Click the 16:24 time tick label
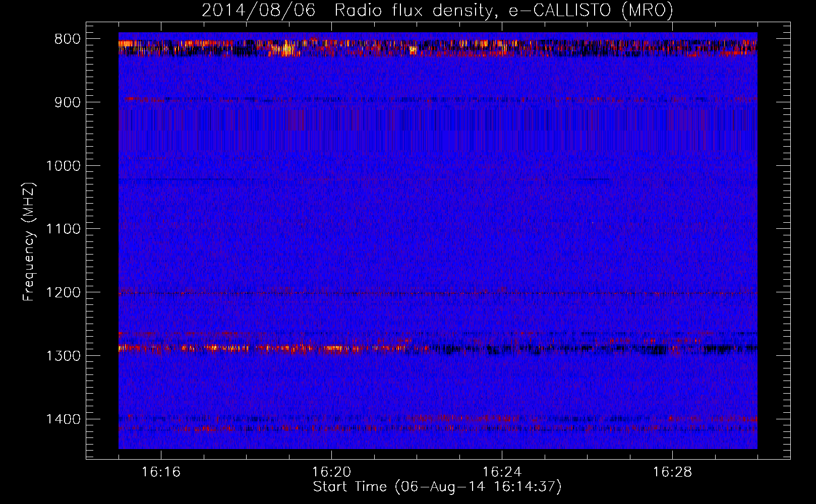 pos(502,472)
